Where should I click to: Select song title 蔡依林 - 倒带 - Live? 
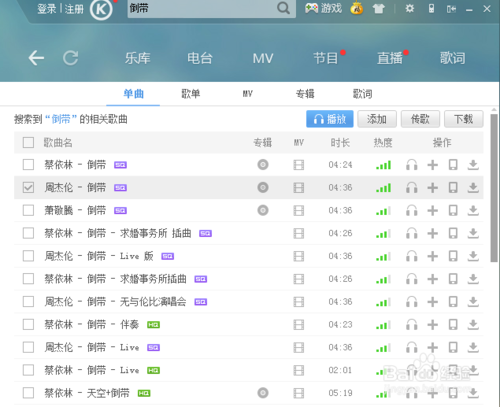92,370
